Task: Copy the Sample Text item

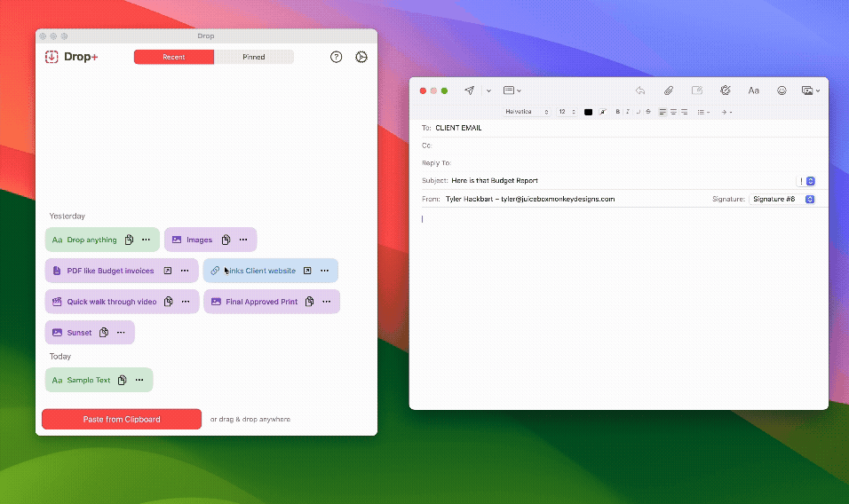Action: pos(122,380)
